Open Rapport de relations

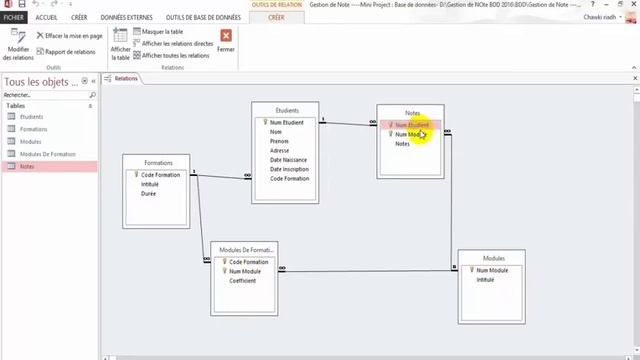coord(66,52)
